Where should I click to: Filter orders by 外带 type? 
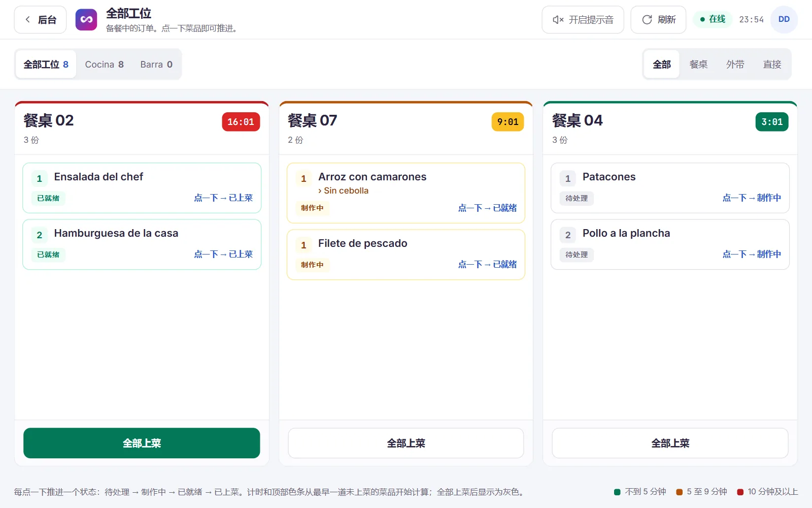pos(735,65)
